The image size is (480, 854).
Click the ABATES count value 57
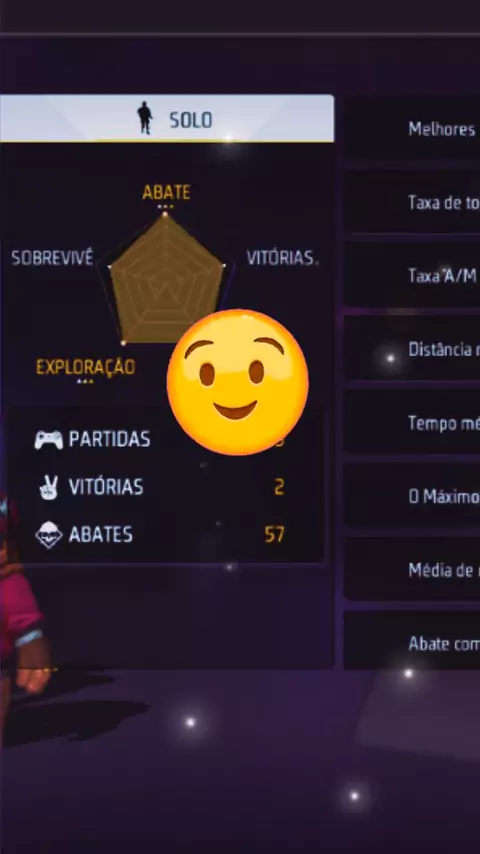(x=275, y=535)
